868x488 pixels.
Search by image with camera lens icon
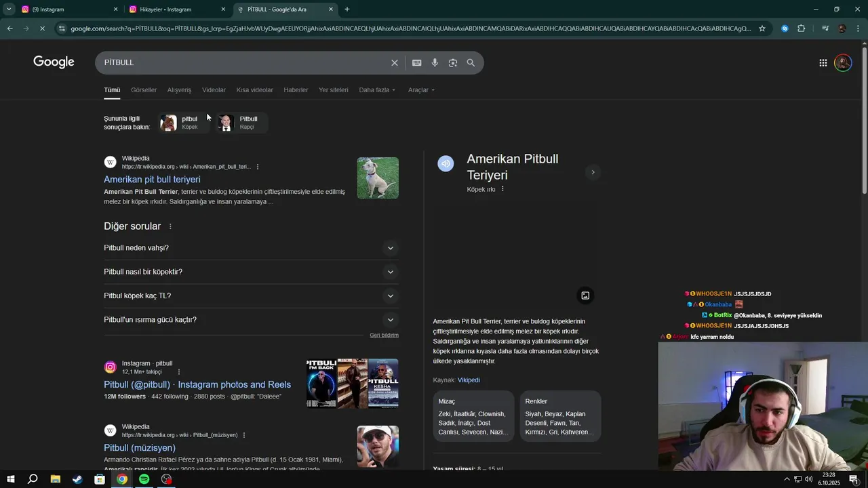453,63
